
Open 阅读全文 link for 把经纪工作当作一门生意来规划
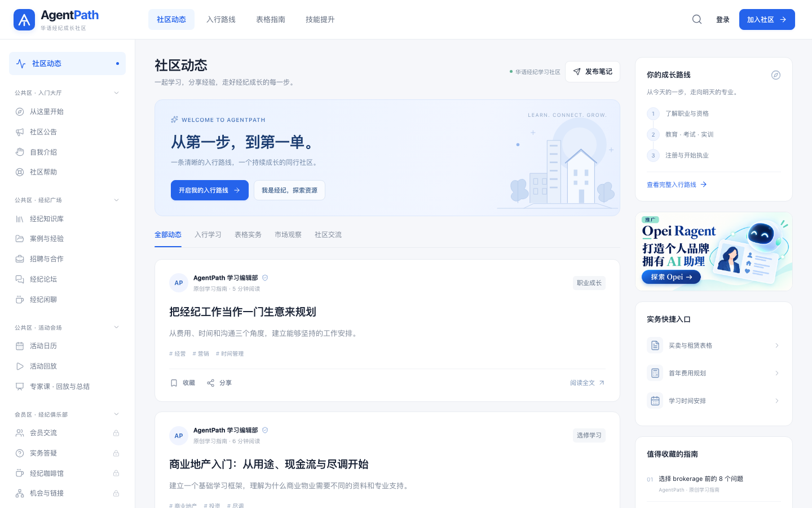588,383
